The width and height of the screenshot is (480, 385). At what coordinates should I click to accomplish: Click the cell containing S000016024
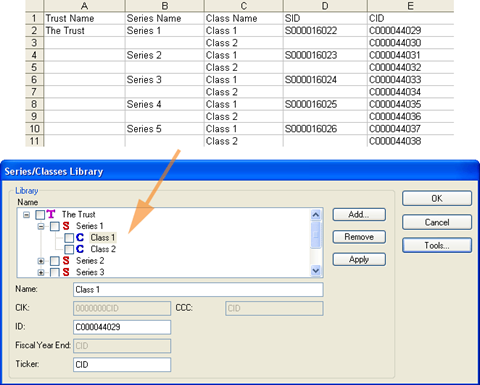coord(325,80)
